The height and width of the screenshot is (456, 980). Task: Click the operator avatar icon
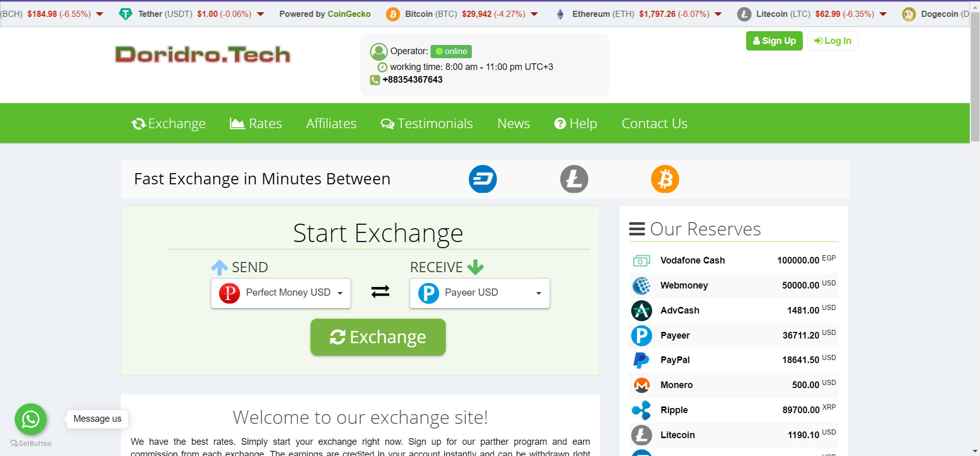[x=378, y=52]
